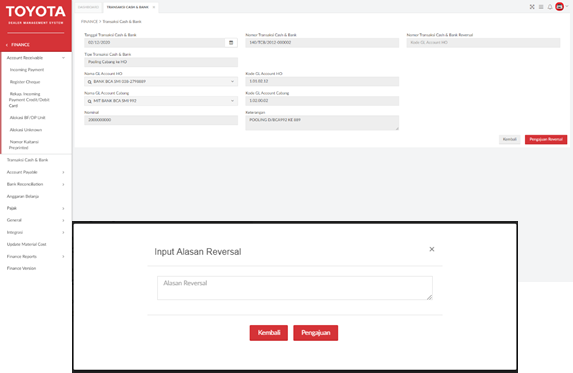Open the user profile avatar menu
573x373 pixels.
pos(559,7)
